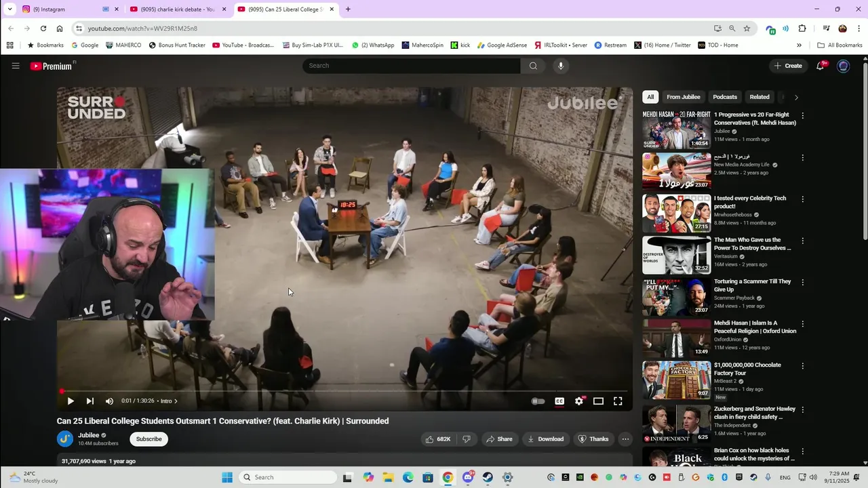The image size is (868, 488).
Task: Open the YouTube account avatar menu
Action: 844,66
